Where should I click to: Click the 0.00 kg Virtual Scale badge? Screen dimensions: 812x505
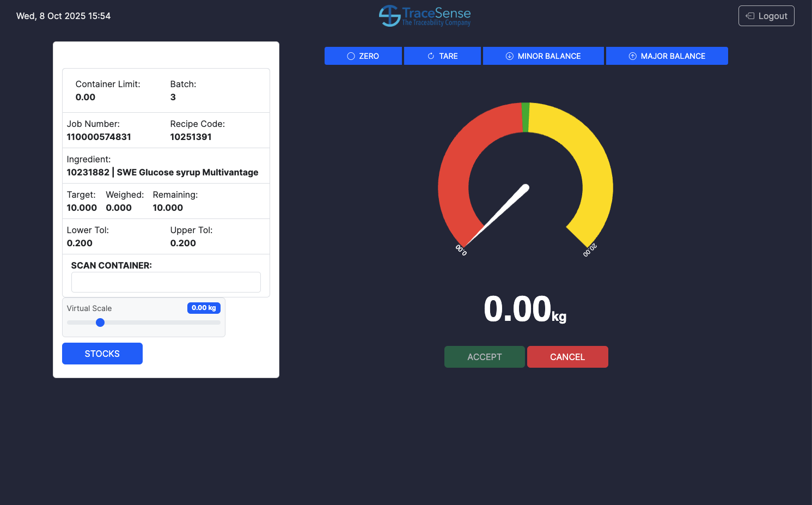coord(204,308)
